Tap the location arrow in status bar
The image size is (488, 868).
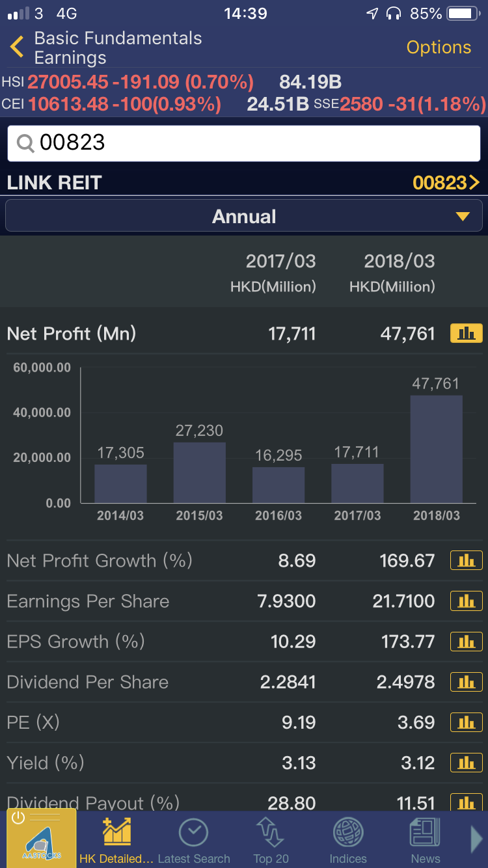click(x=372, y=14)
